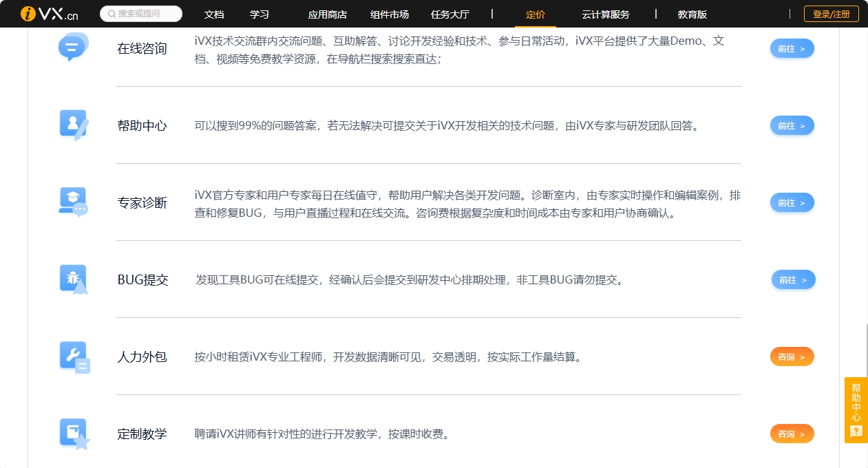Click 咨询 button for 定制教学
Screen dimensions: 868x468
tap(792, 434)
